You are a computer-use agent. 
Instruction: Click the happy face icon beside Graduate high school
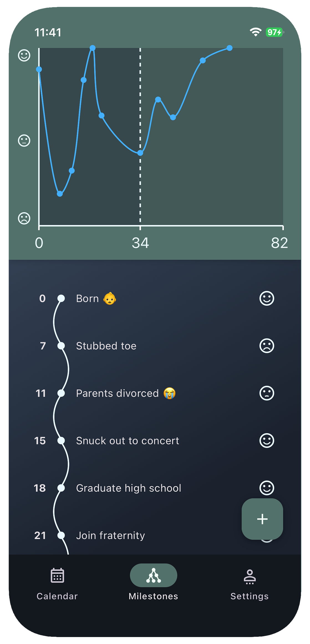[267, 488]
